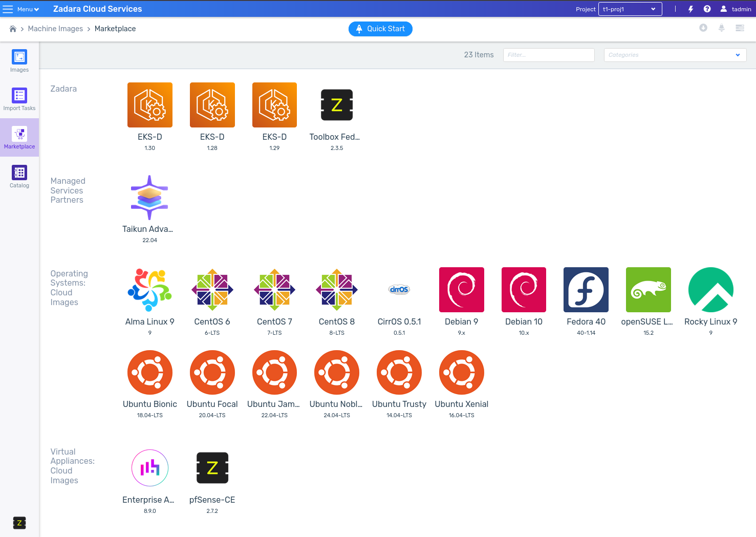Go to Machine Images breadcrumb
Screen dimensions: 756x537
point(55,29)
